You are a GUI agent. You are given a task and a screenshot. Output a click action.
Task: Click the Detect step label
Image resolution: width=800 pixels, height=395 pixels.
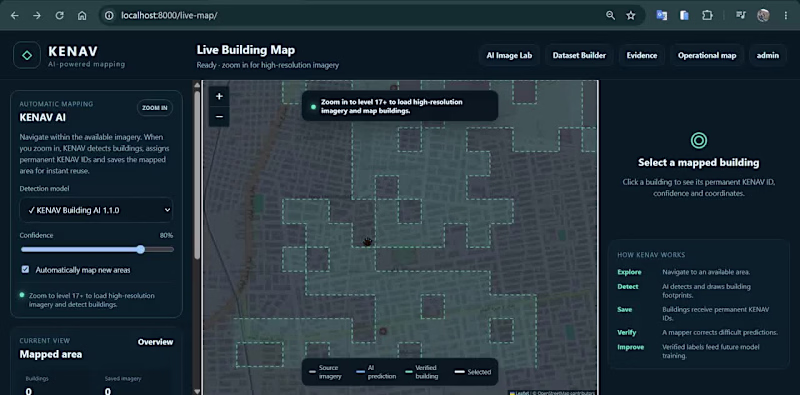[628, 287]
